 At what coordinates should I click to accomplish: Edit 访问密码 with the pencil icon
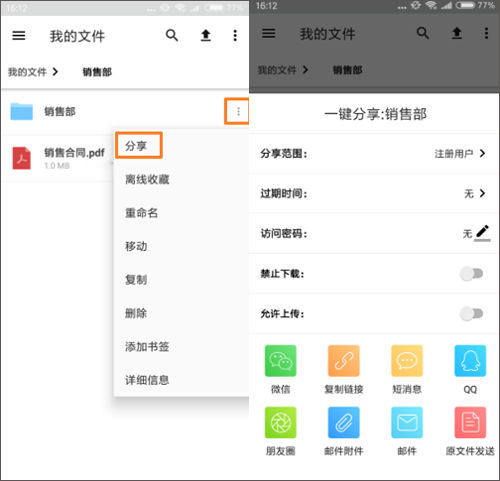click(482, 233)
